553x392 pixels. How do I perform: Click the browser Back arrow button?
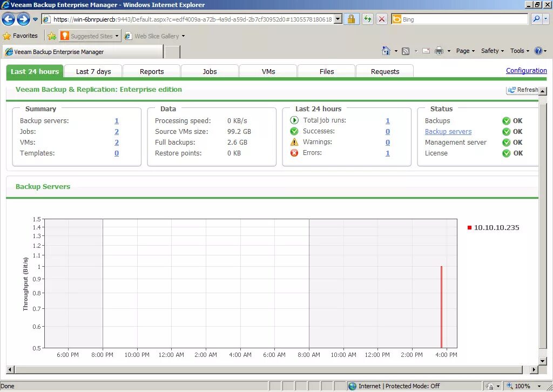(9, 19)
